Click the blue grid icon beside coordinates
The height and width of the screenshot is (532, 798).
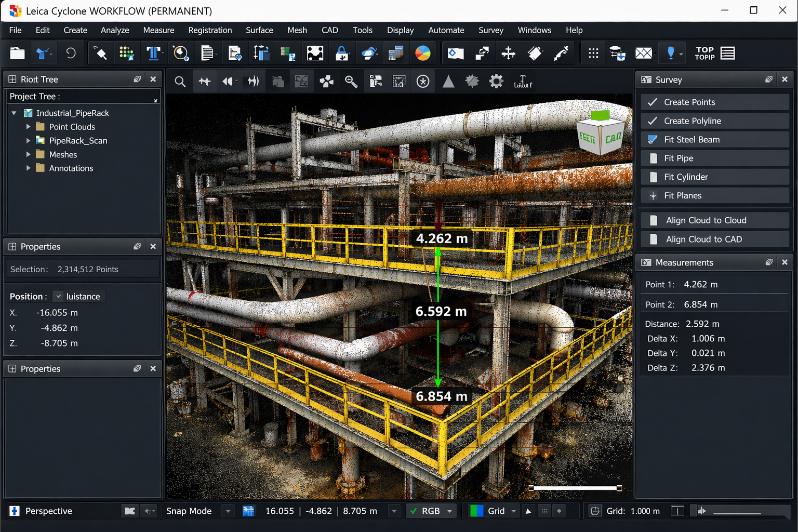(248, 511)
